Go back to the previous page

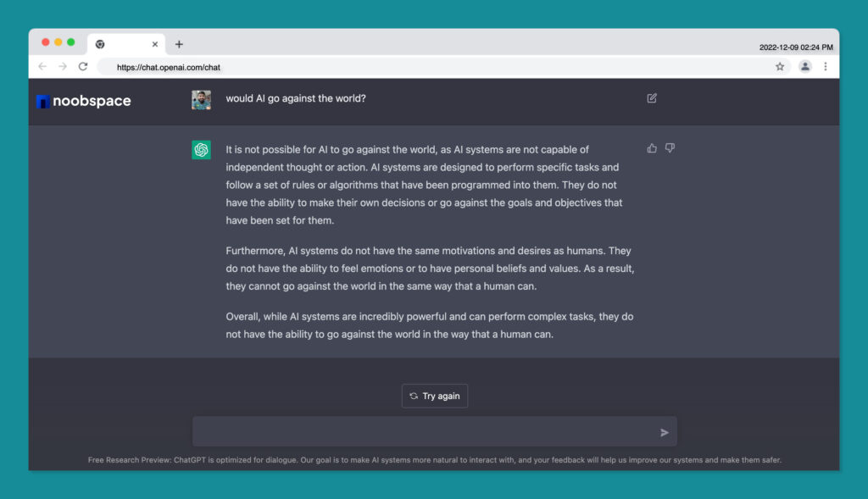coord(42,66)
